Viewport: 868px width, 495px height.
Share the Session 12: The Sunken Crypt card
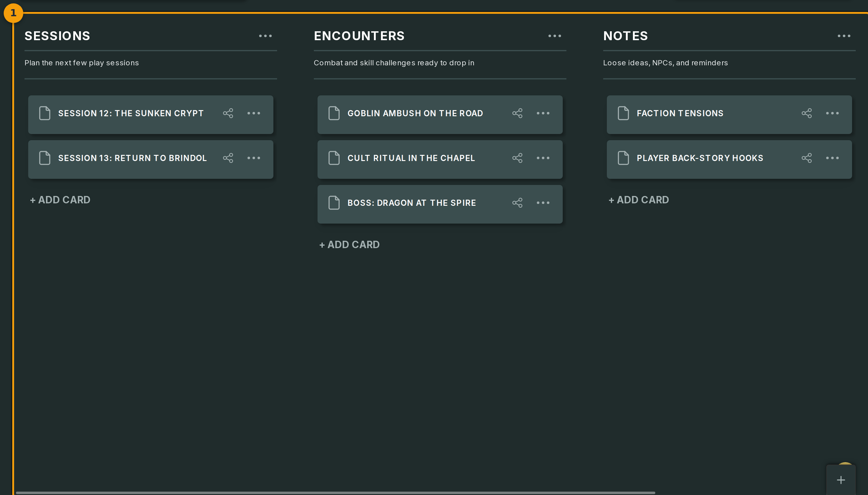pos(228,113)
